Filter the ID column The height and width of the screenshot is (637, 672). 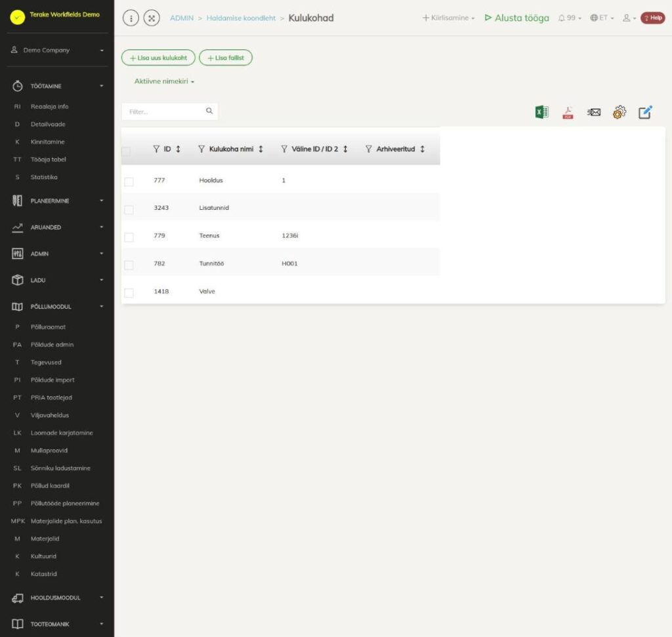pyautogui.click(x=156, y=149)
